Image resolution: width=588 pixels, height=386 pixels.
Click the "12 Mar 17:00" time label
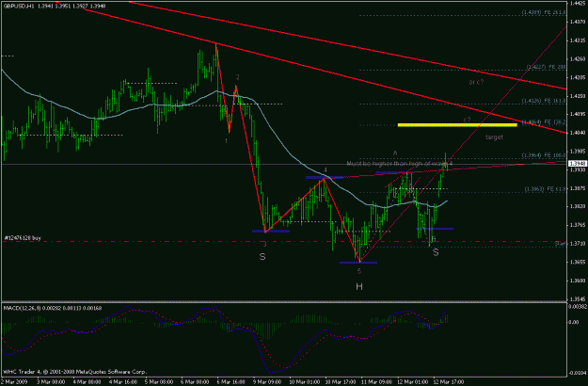point(449,381)
